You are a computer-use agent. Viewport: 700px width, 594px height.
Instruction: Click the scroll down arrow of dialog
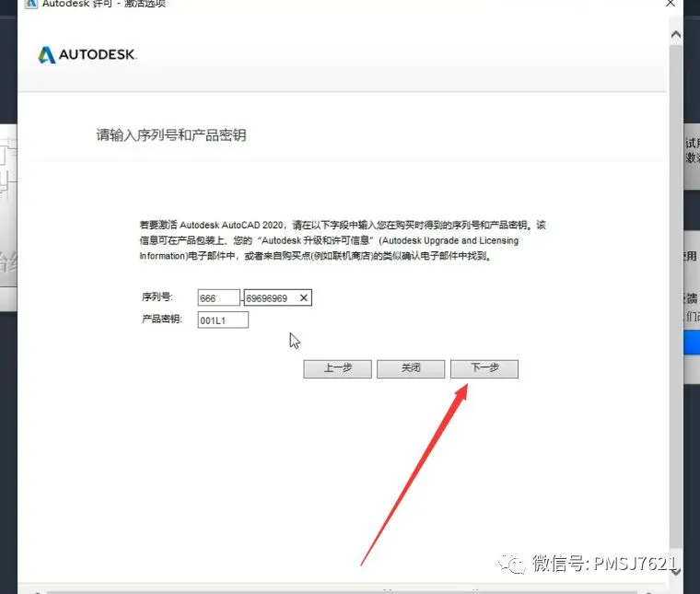coord(676,572)
